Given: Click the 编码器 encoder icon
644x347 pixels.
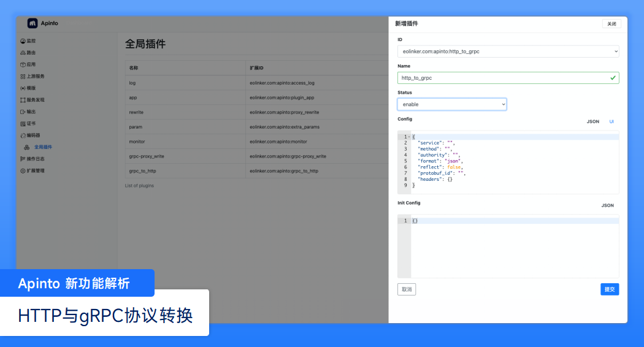Looking at the screenshot, I should click(x=23, y=135).
